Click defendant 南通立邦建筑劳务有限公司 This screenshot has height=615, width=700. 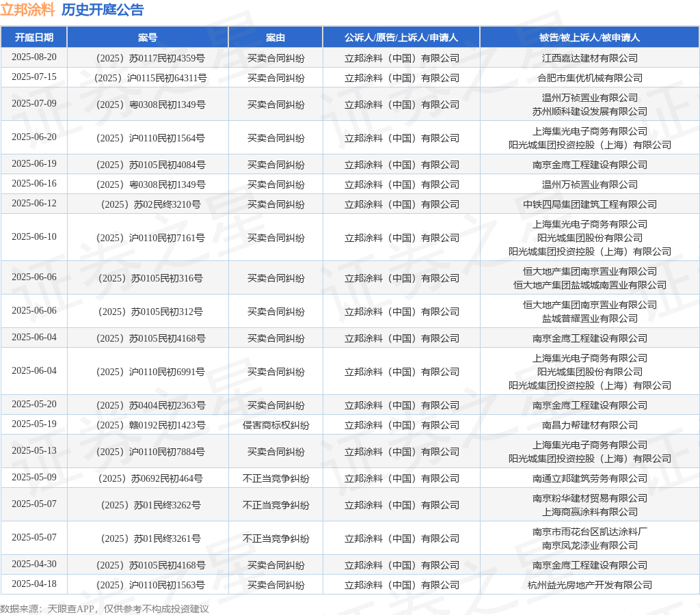[x=590, y=478]
